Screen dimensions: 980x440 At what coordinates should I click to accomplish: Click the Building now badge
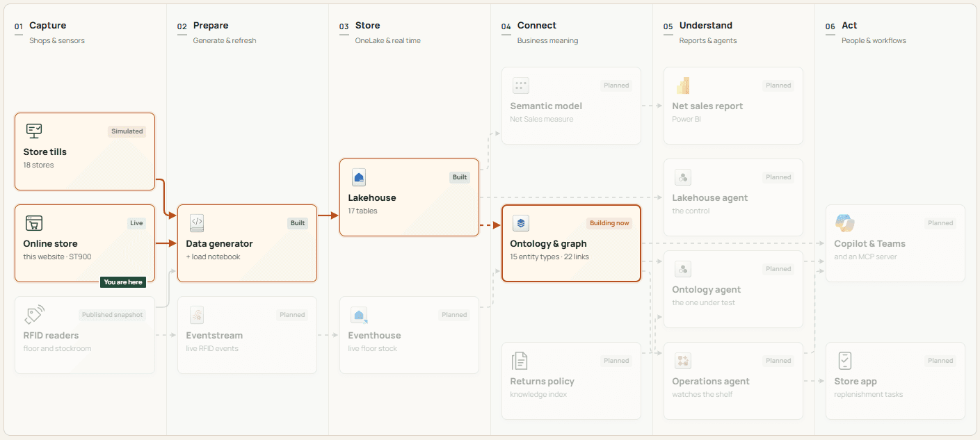click(x=609, y=223)
